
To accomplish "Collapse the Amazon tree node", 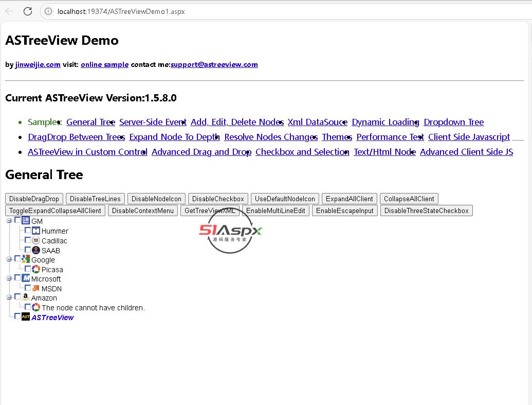I will pyautogui.click(x=9, y=297).
